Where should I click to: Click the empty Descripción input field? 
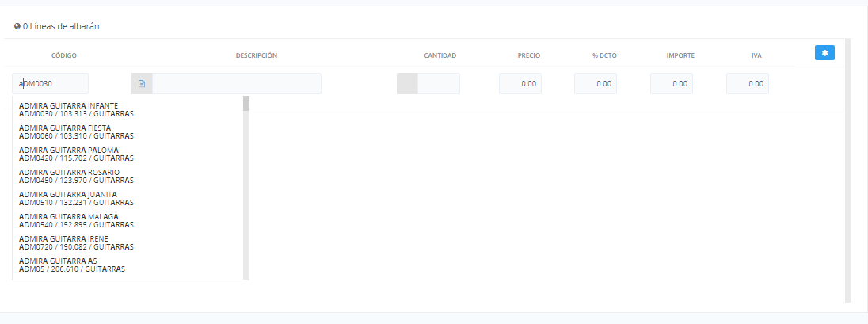(236, 84)
